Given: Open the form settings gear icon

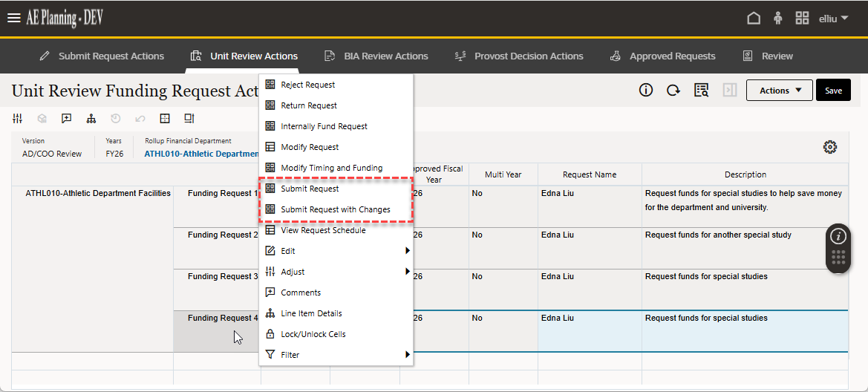Looking at the screenshot, I should click(x=830, y=147).
